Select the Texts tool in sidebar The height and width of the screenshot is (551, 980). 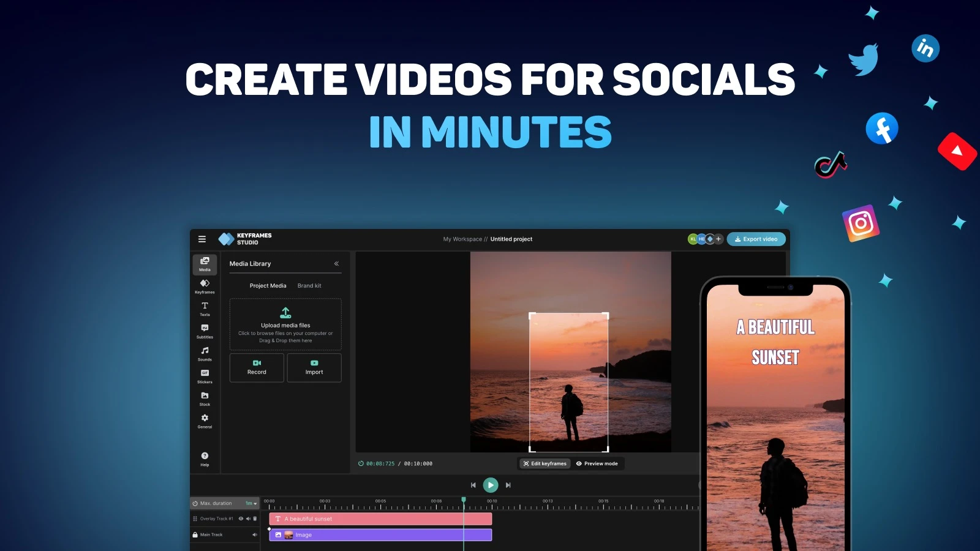(x=205, y=309)
